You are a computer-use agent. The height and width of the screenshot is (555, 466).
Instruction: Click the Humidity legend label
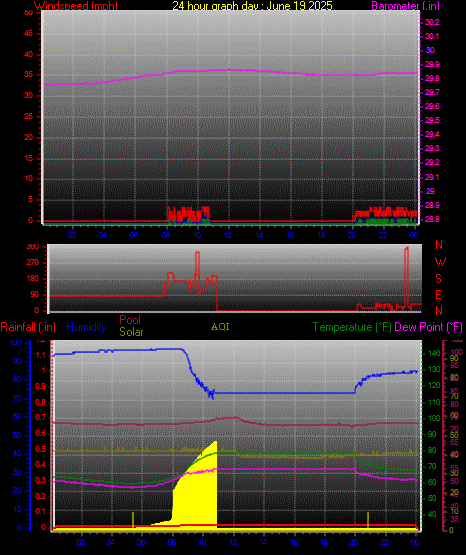(x=86, y=327)
